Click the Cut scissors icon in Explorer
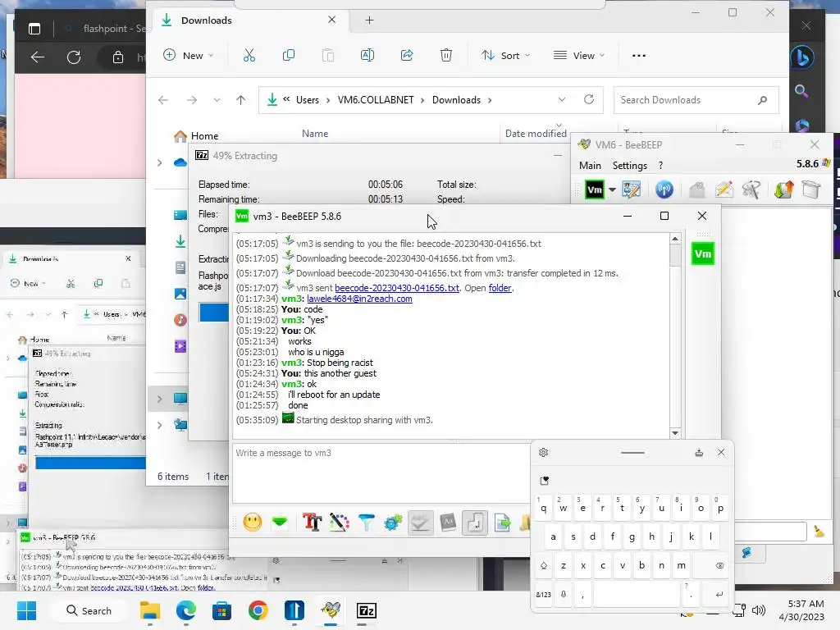Screen dimensions: 840x630 coord(249,55)
